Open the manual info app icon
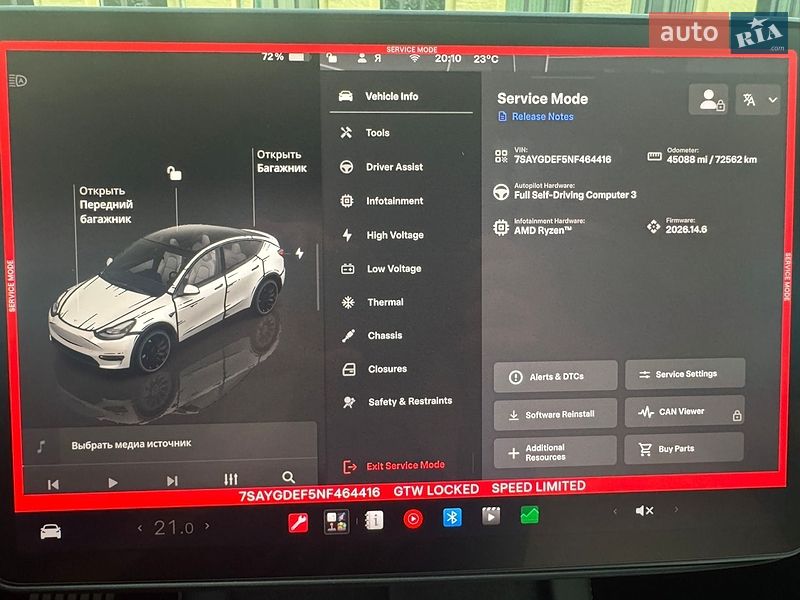Screen dimensions: 800x600 pos(374,520)
